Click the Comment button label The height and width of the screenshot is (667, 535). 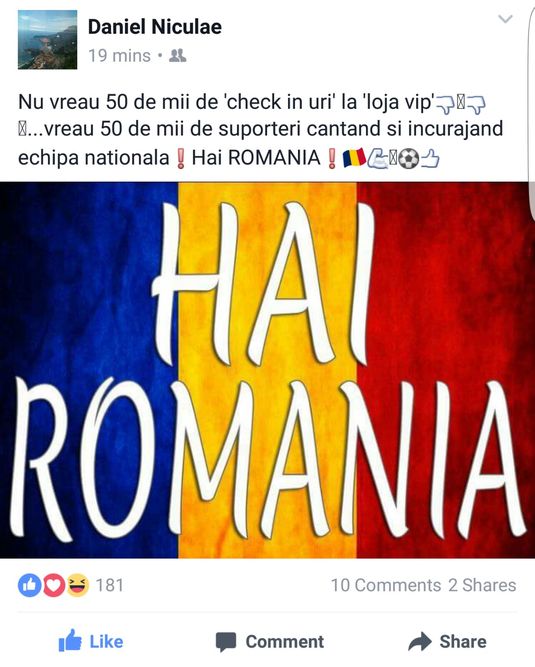pyautogui.click(x=285, y=641)
